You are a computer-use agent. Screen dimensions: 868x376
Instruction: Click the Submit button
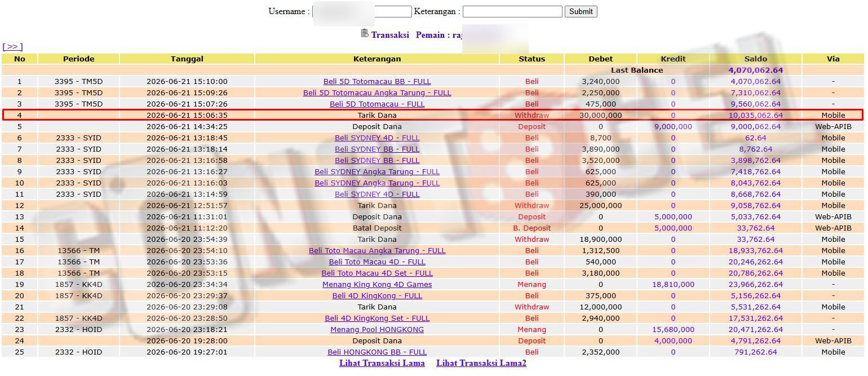(581, 11)
